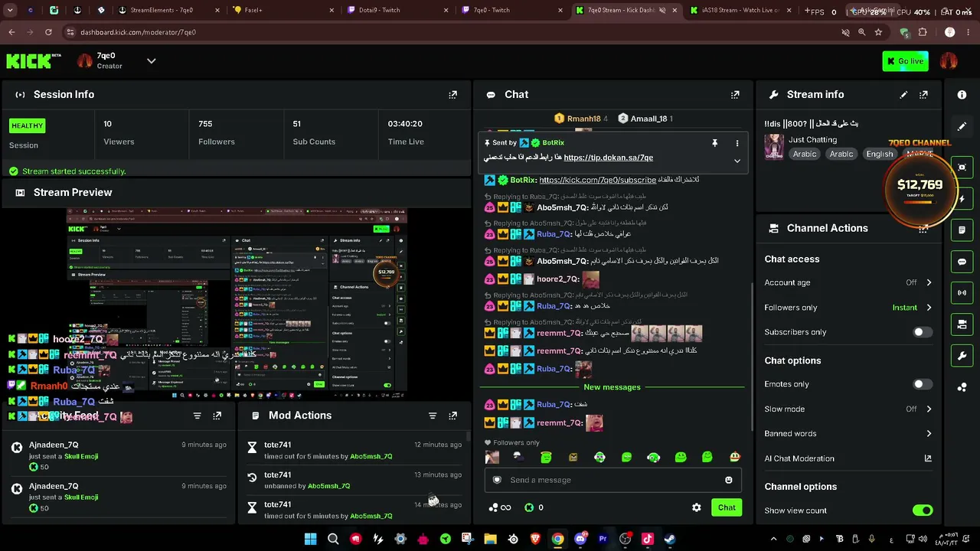Open the wrench icon in the right sidebar
Viewport: 980px width, 551px height.
tap(962, 356)
